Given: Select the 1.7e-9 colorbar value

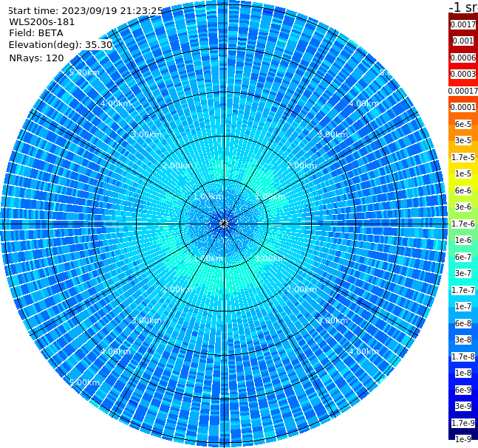Looking at the screenshot, I should point(463,423).
